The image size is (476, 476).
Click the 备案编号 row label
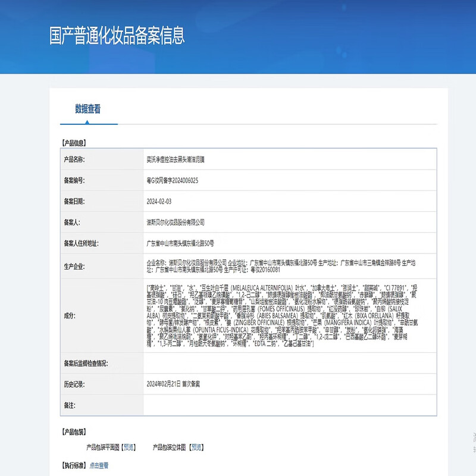click(x=74, y=180)
